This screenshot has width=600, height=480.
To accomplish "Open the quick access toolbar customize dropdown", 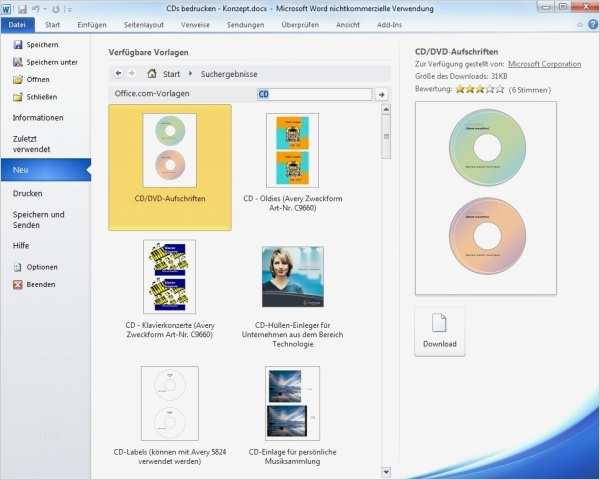I will tap(69, 9).
